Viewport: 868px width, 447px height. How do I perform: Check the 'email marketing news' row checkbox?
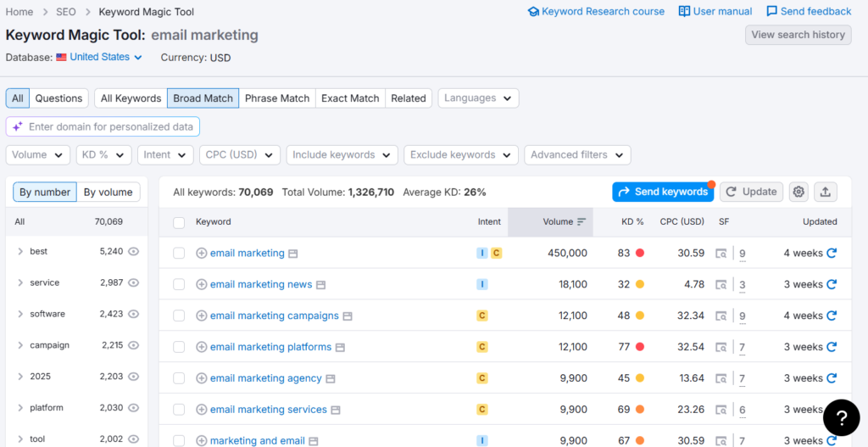click(x=179, y=285)
